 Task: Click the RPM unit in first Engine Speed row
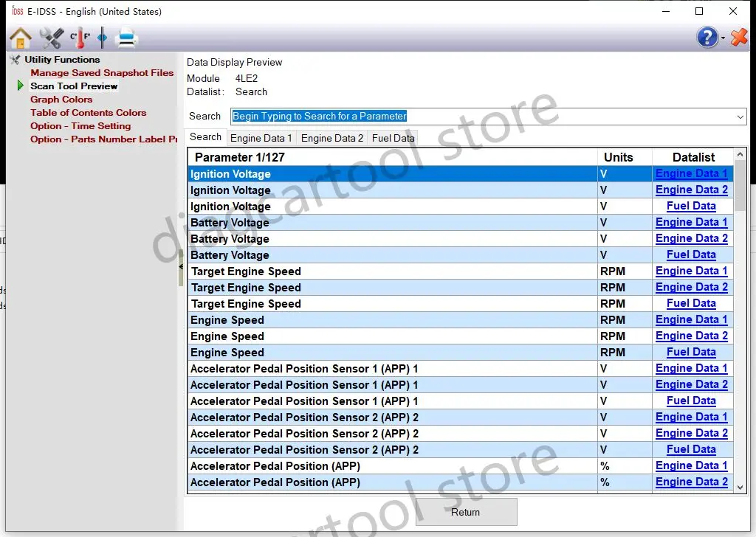pyautogui.click(x=613, y=320)
